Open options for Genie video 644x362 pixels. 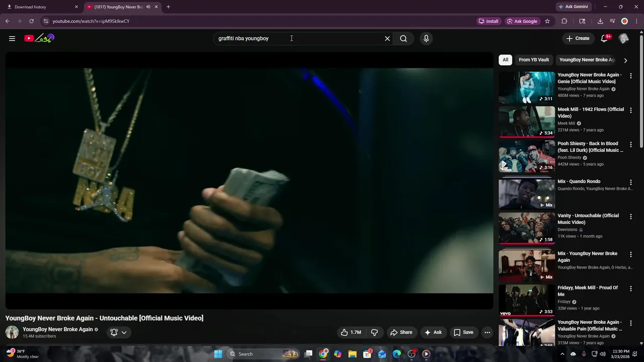point(631,76)
